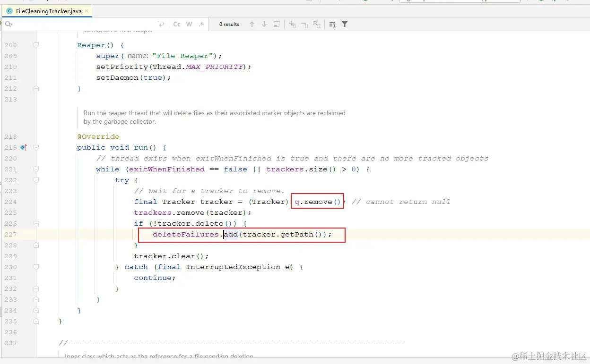Click the @Override annotation
The image size is (590, 364).
[x=98, y=136]
